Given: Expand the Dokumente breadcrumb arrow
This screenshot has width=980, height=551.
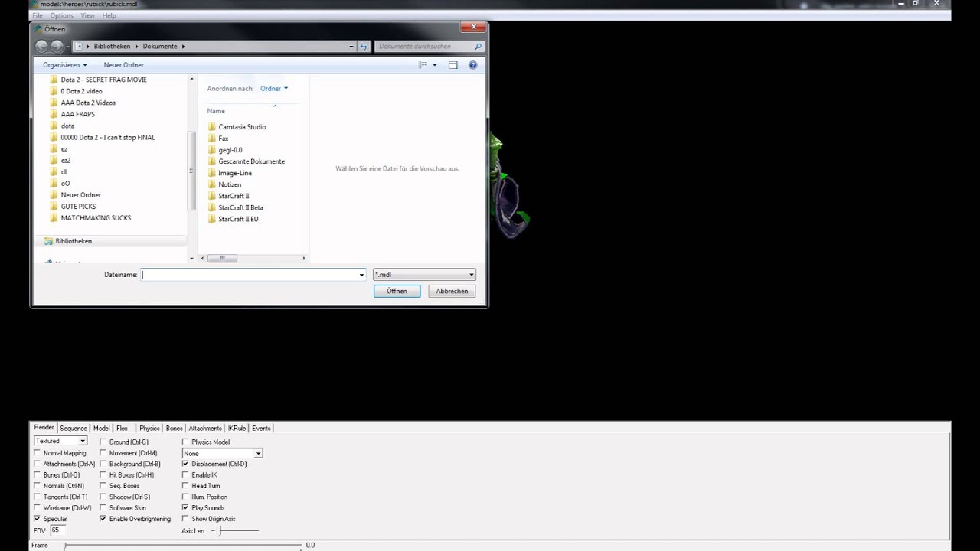Looking at the screenshot, I should (183, 47).
